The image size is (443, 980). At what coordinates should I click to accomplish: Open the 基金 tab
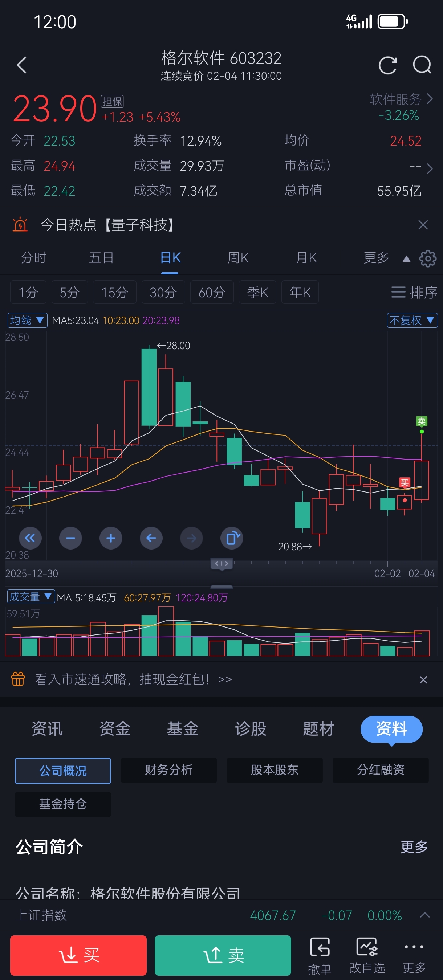pyautogui.click(x=183, y=729)
